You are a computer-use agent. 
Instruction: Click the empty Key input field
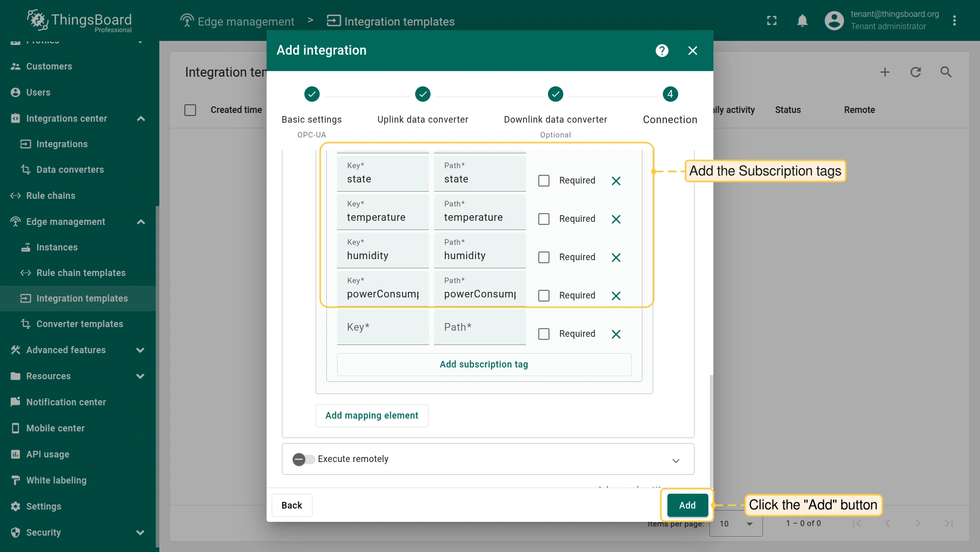383,328
